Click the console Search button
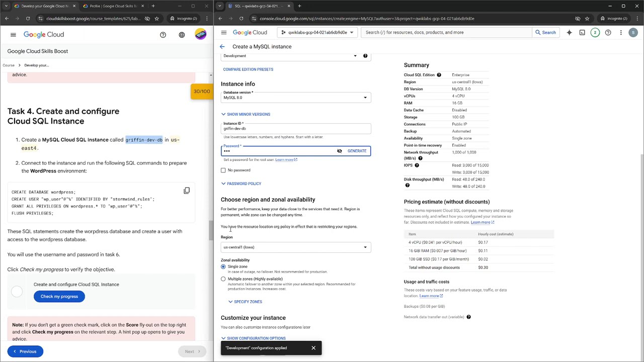Screen dimensions: 644x362 (545, 32)
